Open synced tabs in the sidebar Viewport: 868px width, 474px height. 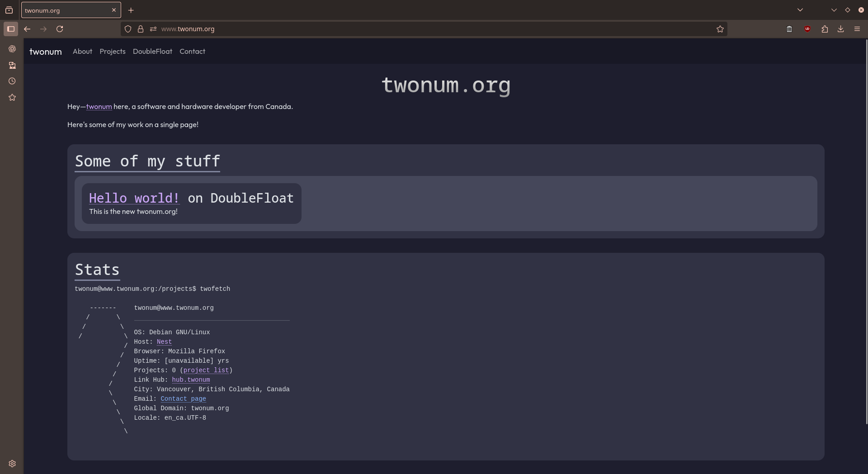[12, 66]
